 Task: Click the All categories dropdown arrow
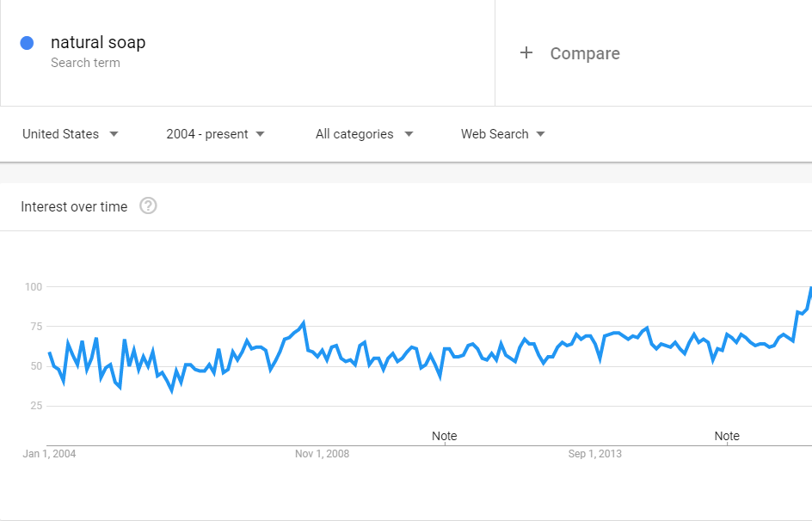409,134
